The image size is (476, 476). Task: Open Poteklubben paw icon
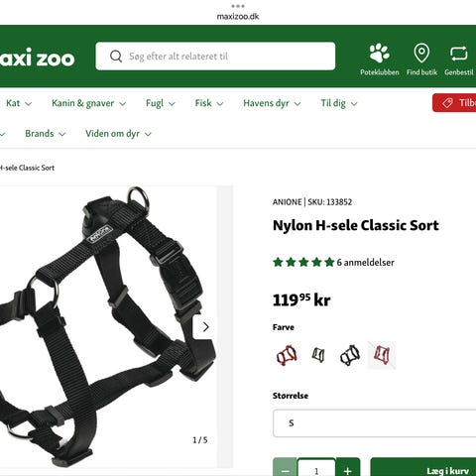379,53
